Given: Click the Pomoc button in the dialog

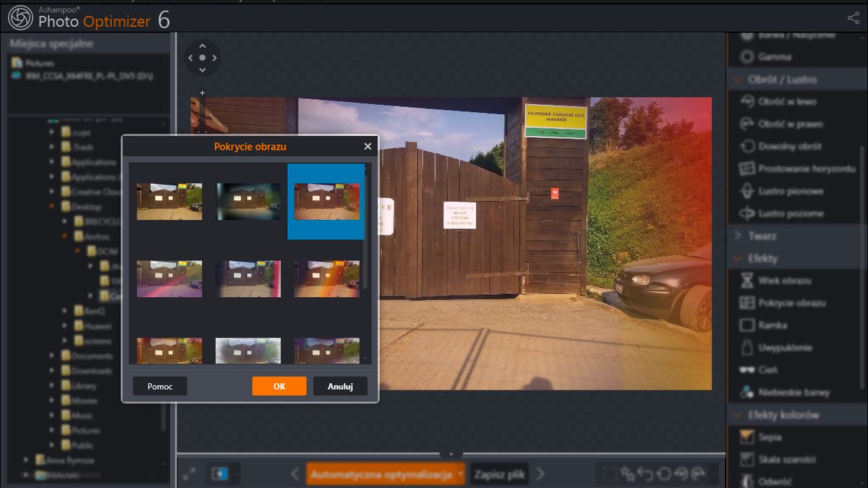Looking at the screenshot, I should [x=160, y=386].
